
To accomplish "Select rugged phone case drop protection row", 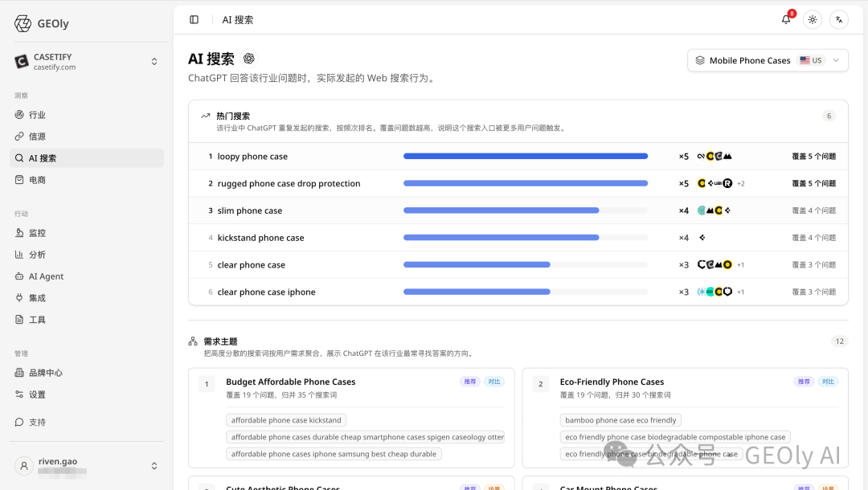I will coord(518,184).
